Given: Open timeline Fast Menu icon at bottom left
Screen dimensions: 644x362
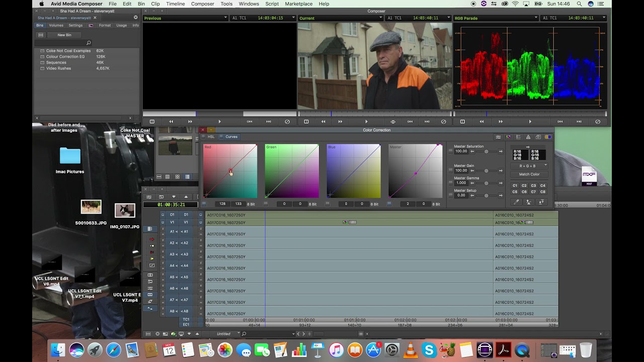Looking at the screenshot, I should (x=148, y=334).
